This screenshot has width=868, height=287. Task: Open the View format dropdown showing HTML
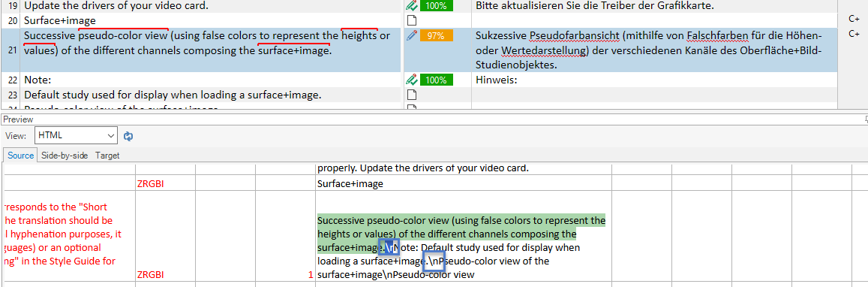pos(76,135)
